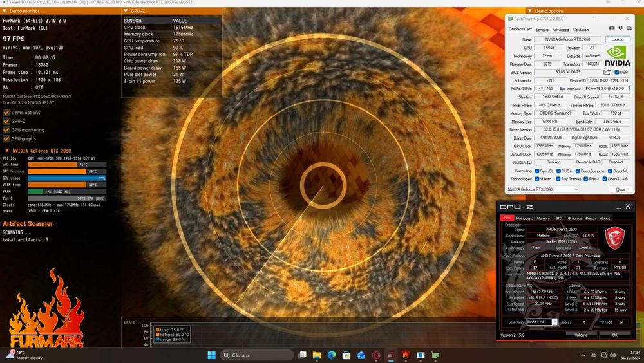The width and height of the screenshot is (644, 363).
Task: Collapse the Demo monitor panel
Action: click(x=4, y=11)
